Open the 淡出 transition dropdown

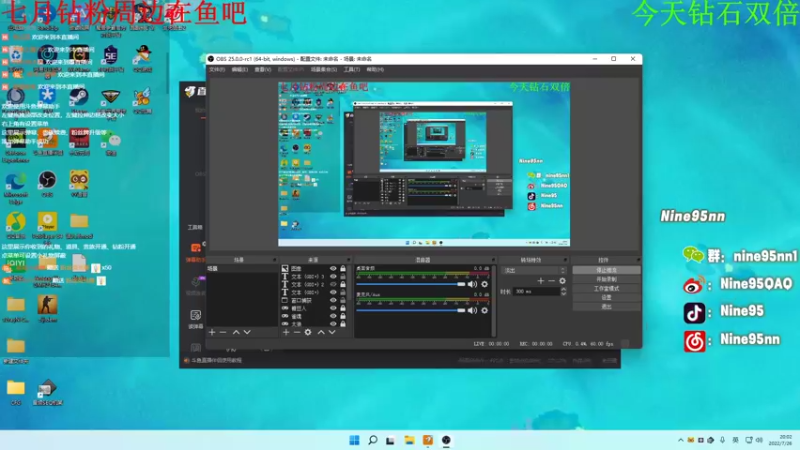[534, 270]
